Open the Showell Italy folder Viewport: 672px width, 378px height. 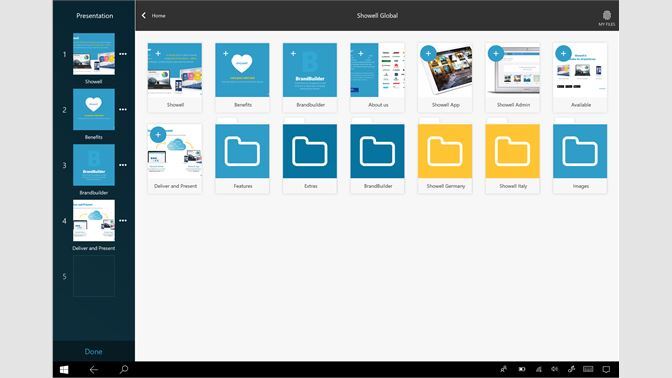(x=513, y=159)
